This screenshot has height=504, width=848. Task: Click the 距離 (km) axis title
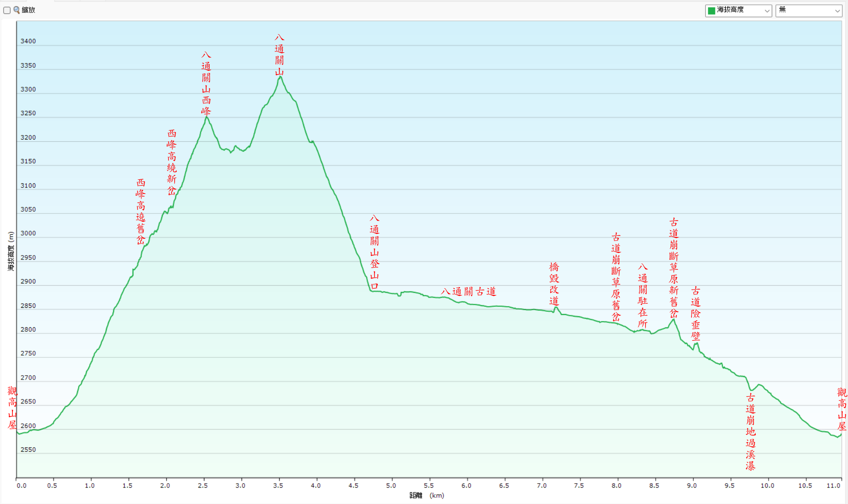coord(426,496)
